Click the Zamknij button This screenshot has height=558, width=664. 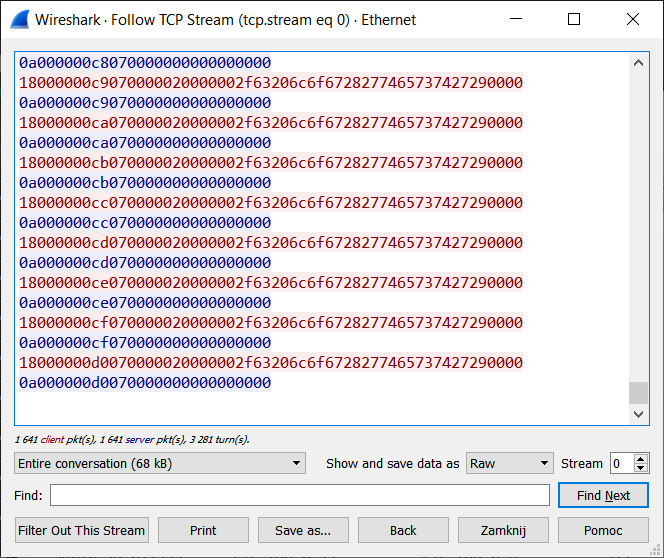pos(503,530)
